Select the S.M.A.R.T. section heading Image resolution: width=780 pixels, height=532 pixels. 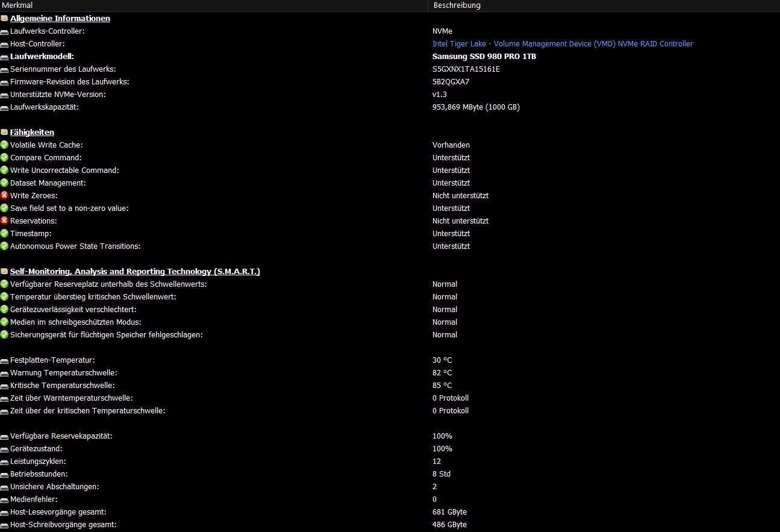click(x=135, y=272)
